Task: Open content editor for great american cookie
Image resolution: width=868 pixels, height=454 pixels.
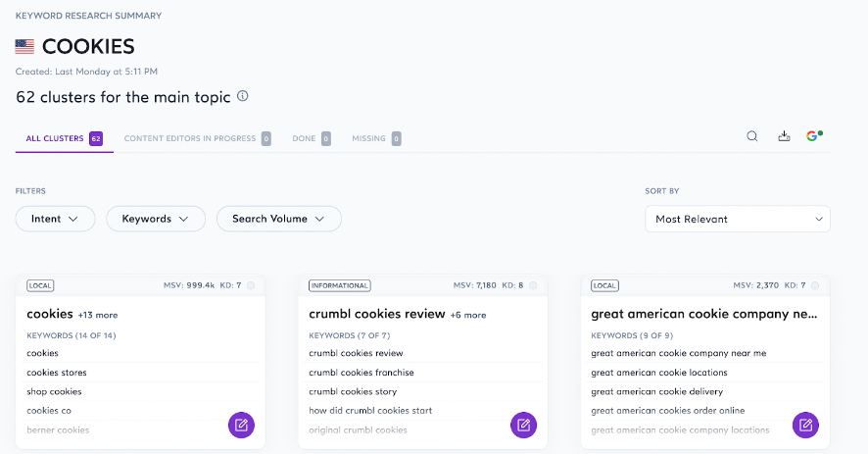Action: click(x=805, y=426)
